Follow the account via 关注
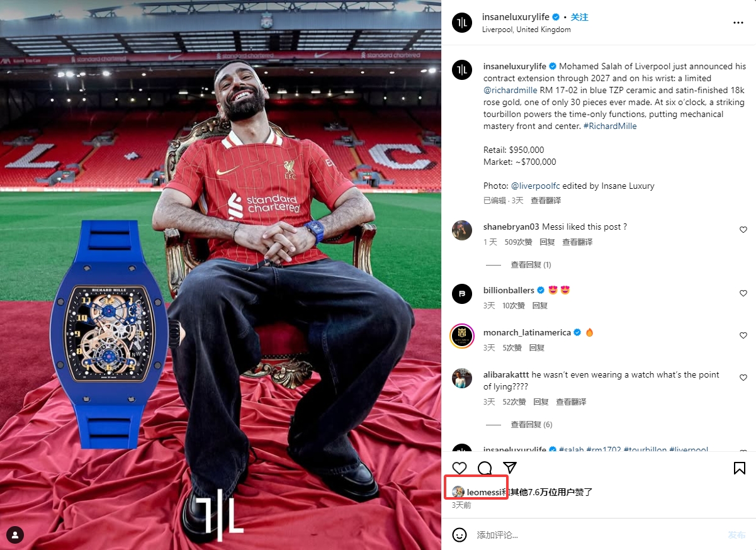 click(x=579, y=17)
